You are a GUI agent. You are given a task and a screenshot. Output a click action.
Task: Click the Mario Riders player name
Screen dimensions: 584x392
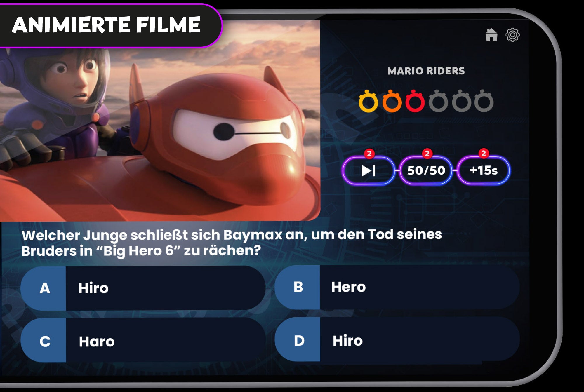click(x=426, y=71)
